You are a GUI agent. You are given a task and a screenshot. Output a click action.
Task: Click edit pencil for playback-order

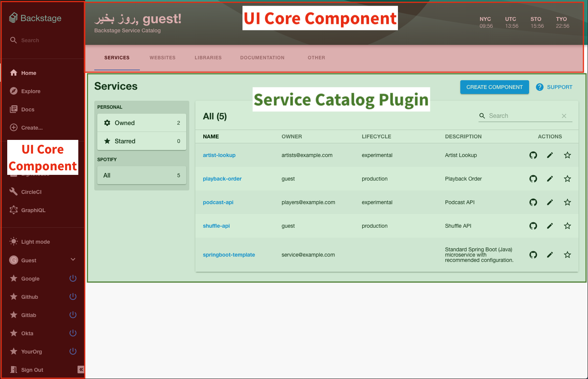[550, 179]
